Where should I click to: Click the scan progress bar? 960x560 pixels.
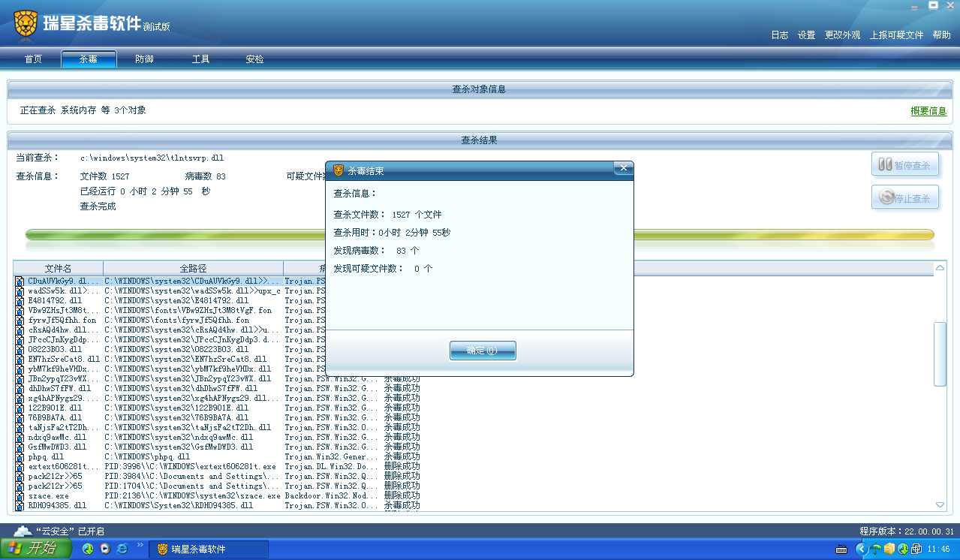[x=480, y=235]
